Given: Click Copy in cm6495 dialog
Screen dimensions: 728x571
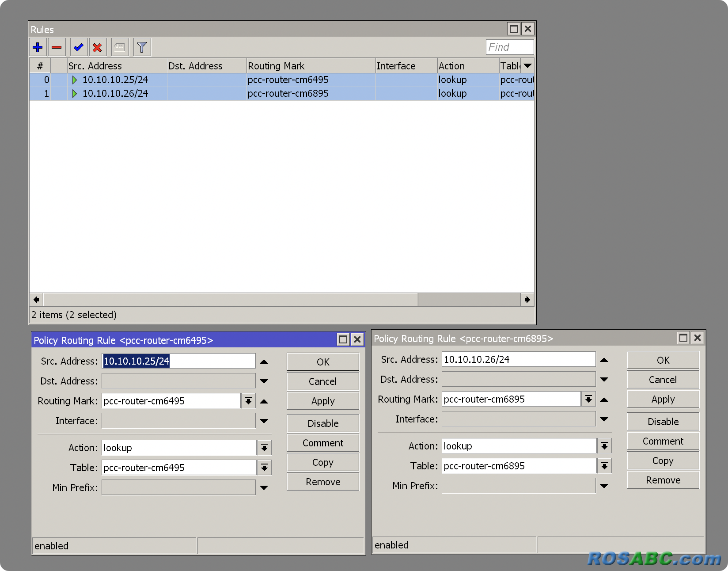Looking at the screenshot, I should coord(323,462).
